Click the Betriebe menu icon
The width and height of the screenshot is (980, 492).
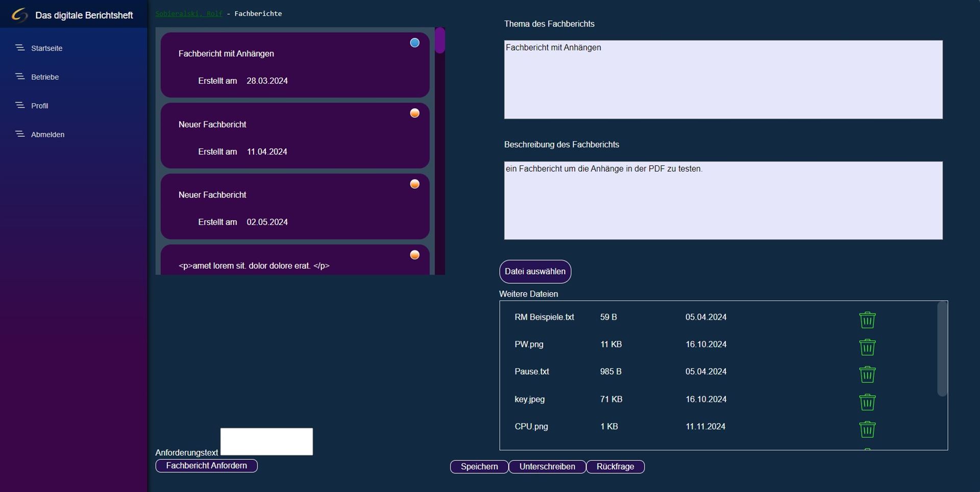point(20,76)
